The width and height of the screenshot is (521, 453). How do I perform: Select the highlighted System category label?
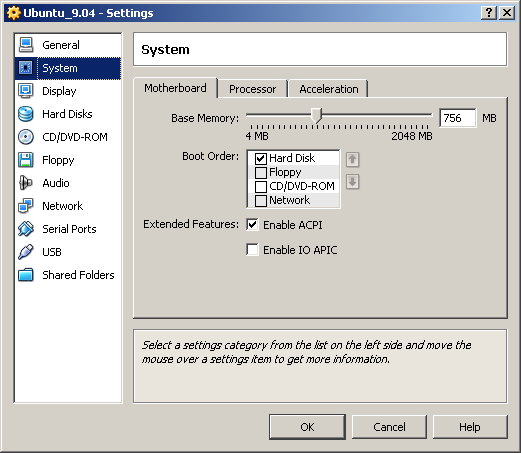pyautogui.click(x=60, y=68)
